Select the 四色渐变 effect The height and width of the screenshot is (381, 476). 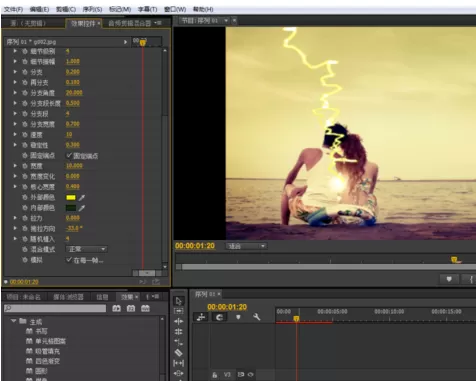[48, 361]
